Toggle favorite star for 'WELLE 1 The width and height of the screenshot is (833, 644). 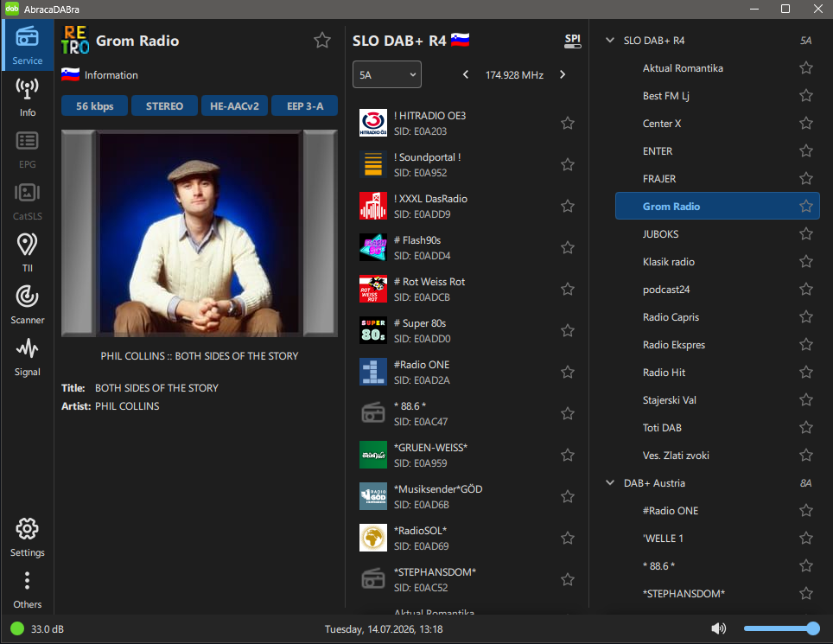click(x=806, y=539)
